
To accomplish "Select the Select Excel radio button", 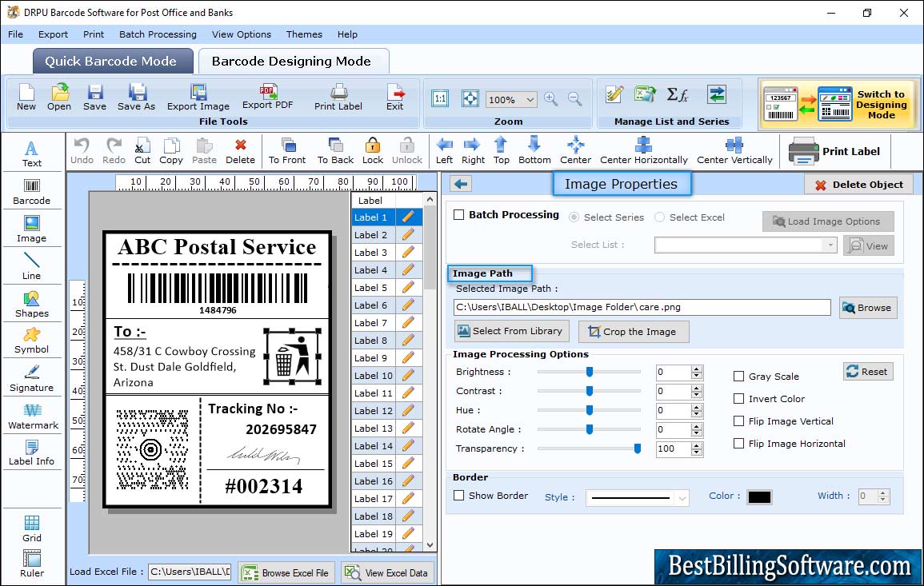I will click(x=659, y=217).
